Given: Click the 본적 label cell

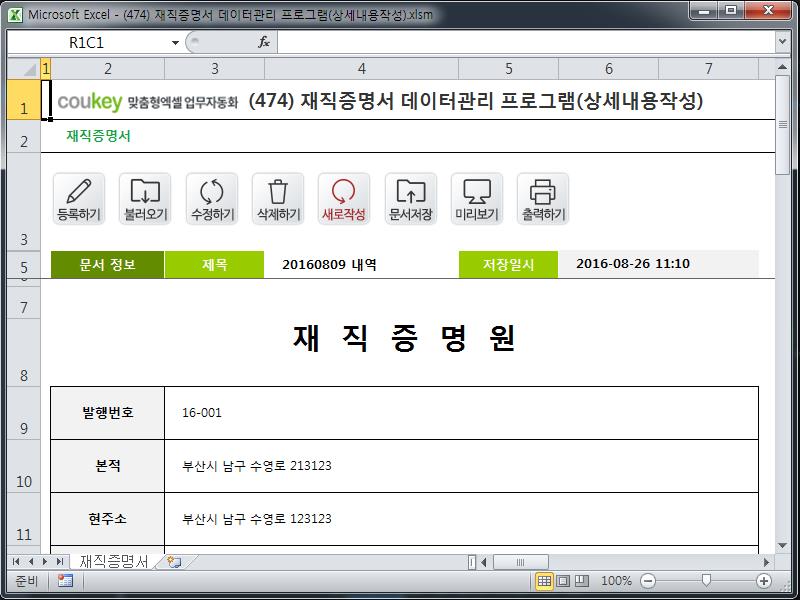Looking at the screenshot, I should click(108, 466).
